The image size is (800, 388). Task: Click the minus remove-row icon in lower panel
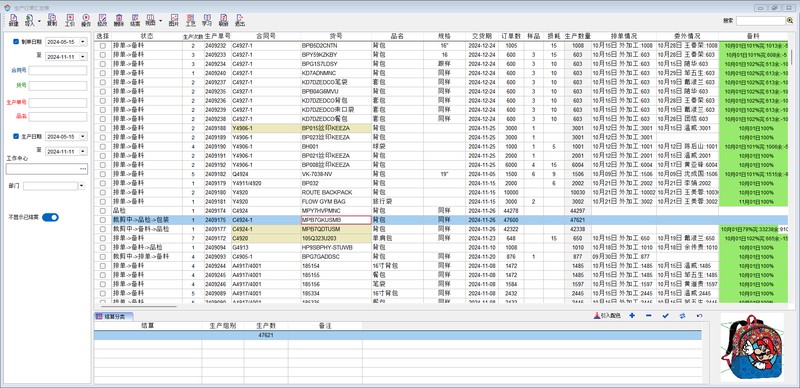(x=648, y=316)
